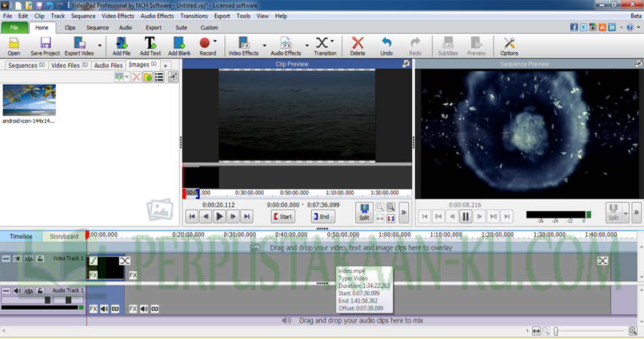This screenshot has width=644, height=339.
Task: Expand more Sequence Preview controls chevron
Action: point(637,212)
